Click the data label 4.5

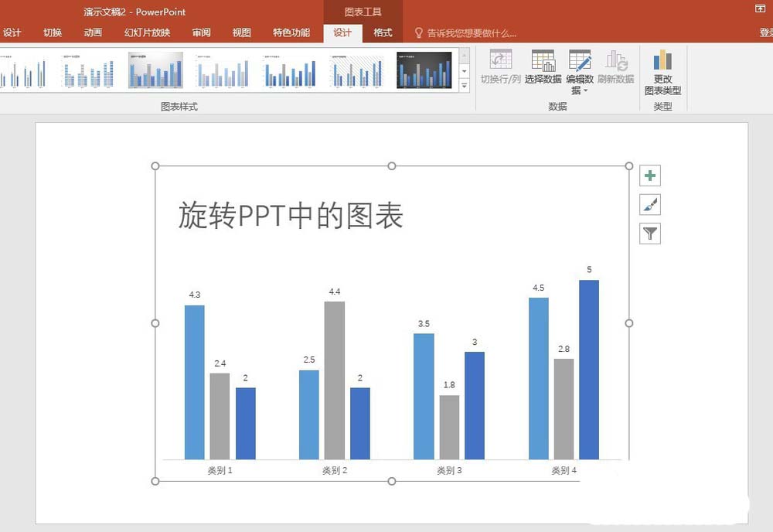(x=538, y=288)
